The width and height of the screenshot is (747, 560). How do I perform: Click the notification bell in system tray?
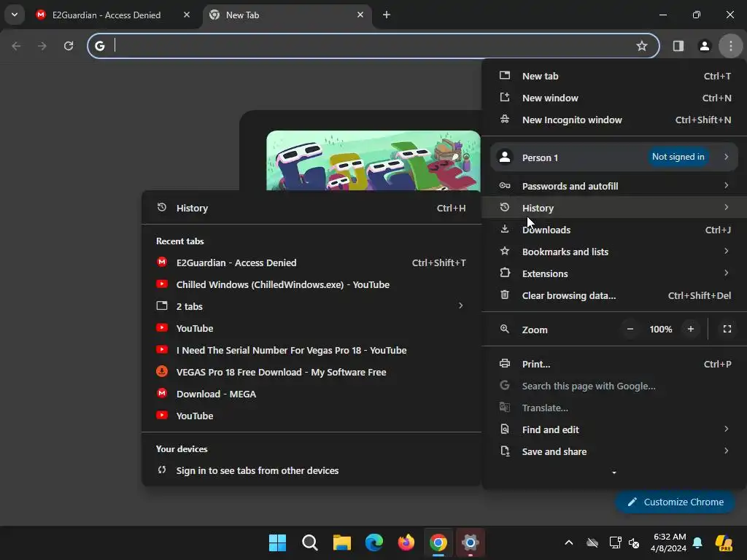697,542
